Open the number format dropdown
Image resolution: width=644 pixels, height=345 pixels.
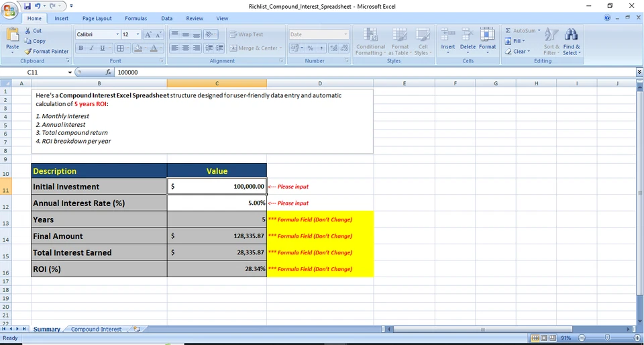tap(345, 34)
